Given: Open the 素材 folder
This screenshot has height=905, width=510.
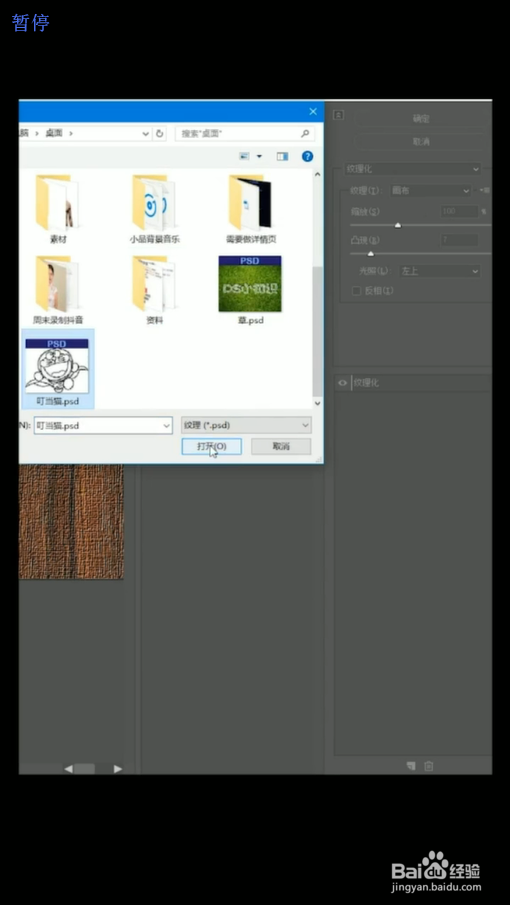Looking at the screenshot, I should pyautogui.click(x=57, y=209).
